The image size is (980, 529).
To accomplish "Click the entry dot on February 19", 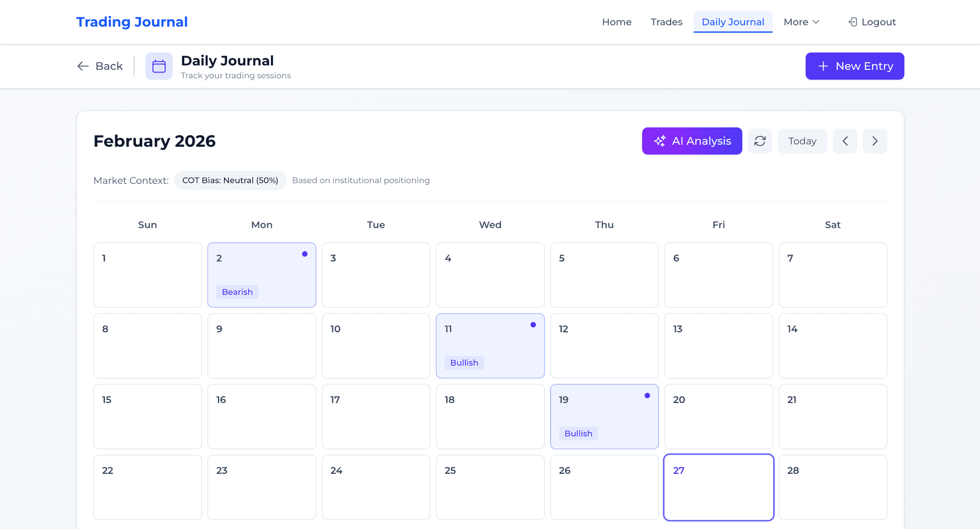I will tap(648, 395).
